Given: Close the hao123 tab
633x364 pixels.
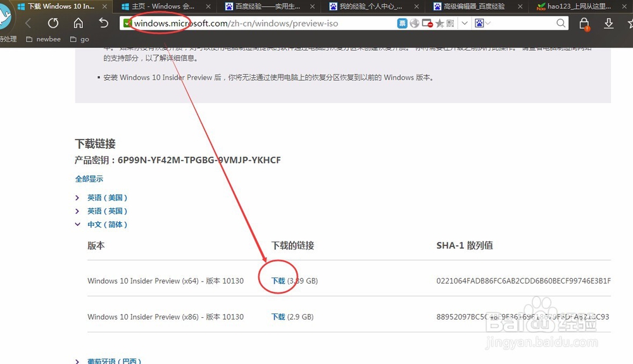Looking at the screenshot, I should pyautogui.click(x=624, y=6).
